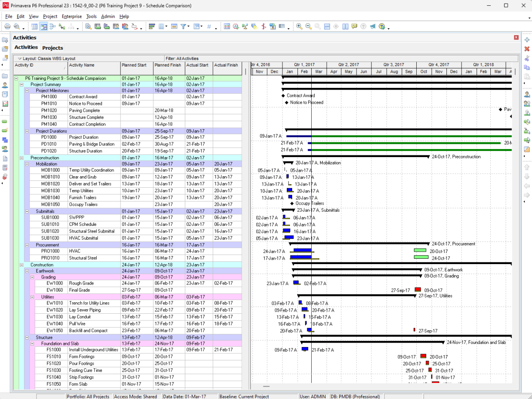Click the Actual Finish column header

pos(227,68)
